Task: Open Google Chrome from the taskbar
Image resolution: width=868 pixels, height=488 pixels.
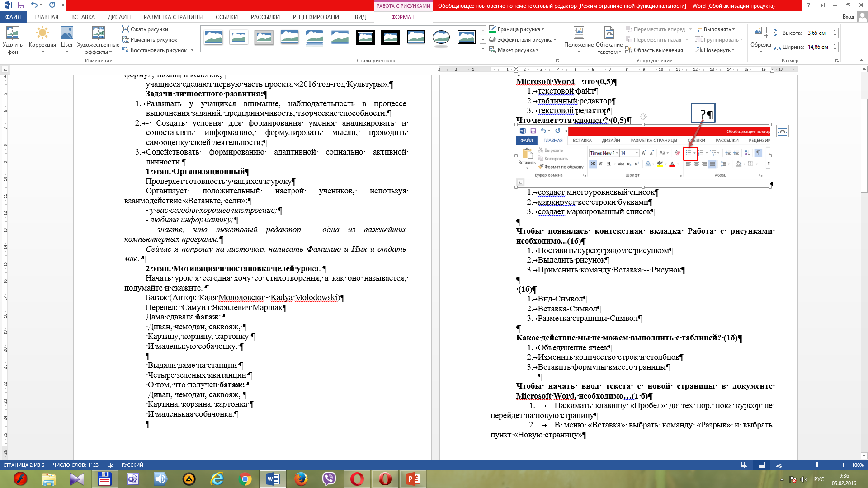Action: coord(245,479)
